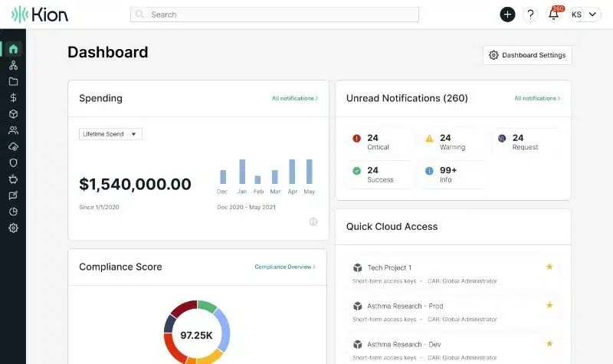Click the Tech Project 1 cube icon
613x364 pixels.
point(357,267)
